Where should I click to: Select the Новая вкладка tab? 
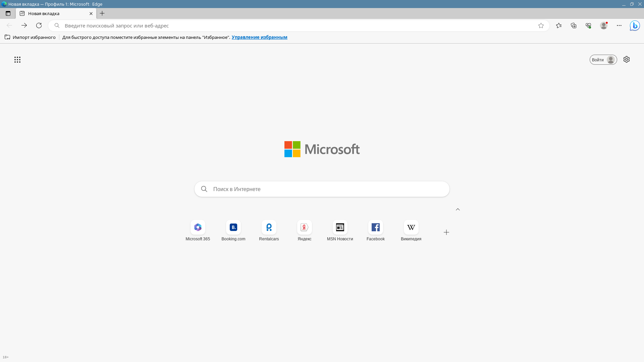pos(56,13)
